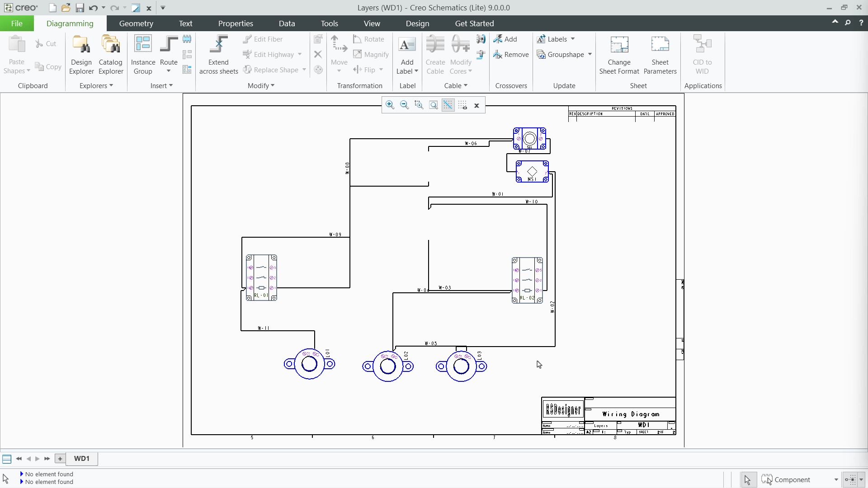The height and width of the screenshot is (488, 868).
Task: Select the MS1 component symbol
Action: pyautogui.click(x=532, y=172)
